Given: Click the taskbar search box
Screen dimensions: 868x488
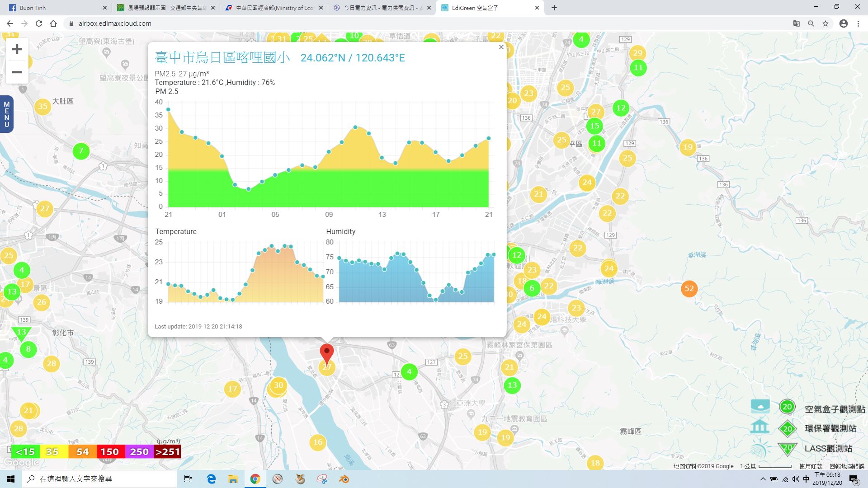Looking at the screenshot, I should point(99,479).
